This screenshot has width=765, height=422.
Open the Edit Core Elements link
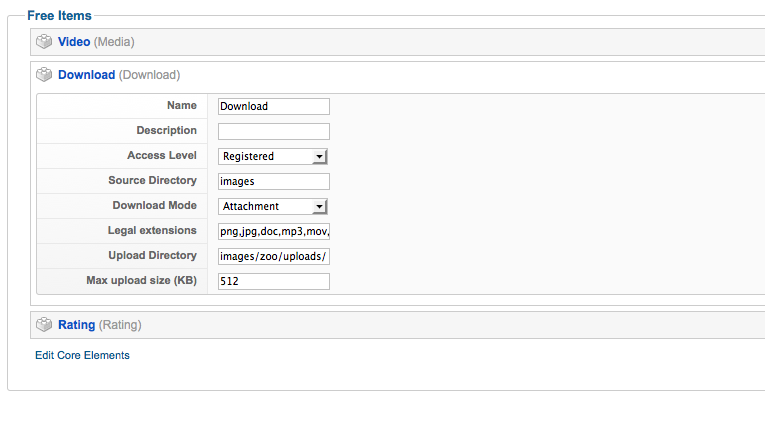coord(82,355)
